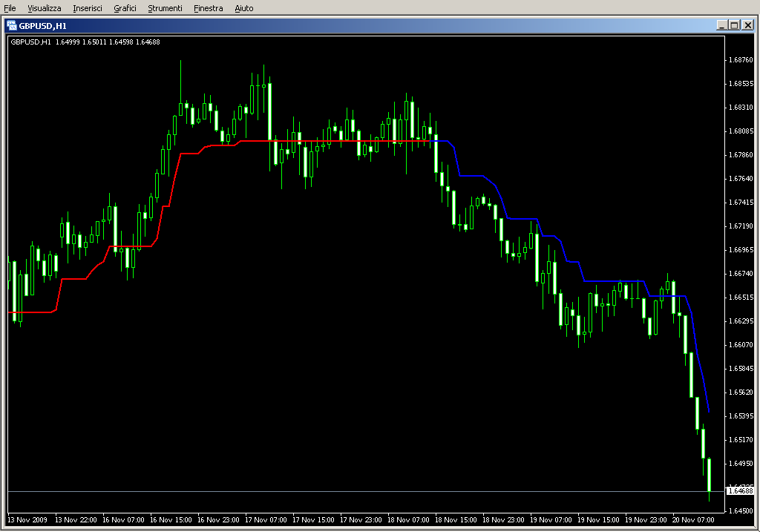The image size is (760, 532).
Task: Click the 18 Nov 23:00 time label
Action: coord(503,520)
